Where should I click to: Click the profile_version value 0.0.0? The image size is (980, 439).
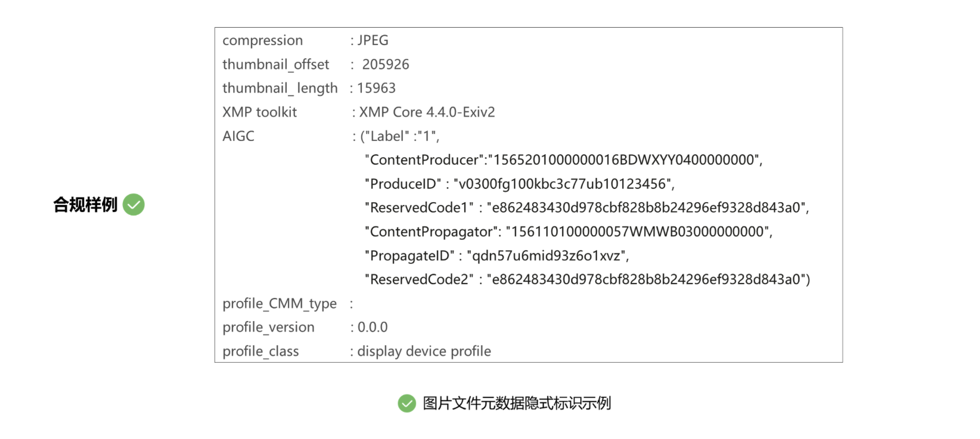(372, 328)
